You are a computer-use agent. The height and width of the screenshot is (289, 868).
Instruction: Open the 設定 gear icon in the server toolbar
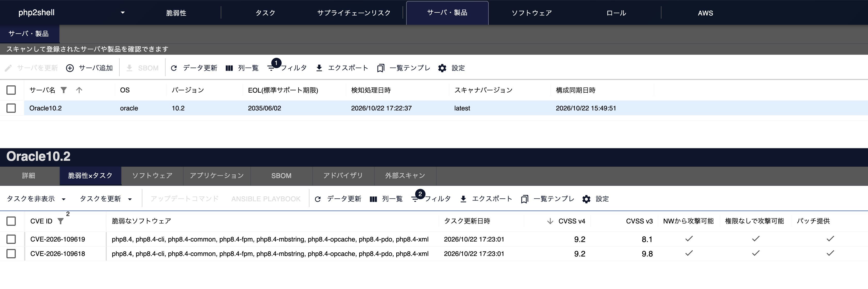(442, 68)
